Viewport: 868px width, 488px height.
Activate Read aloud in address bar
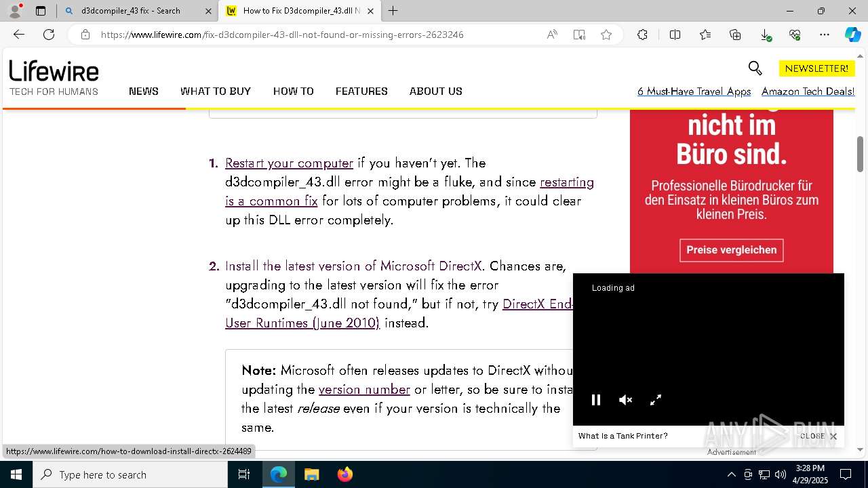[x=552, y=35]
